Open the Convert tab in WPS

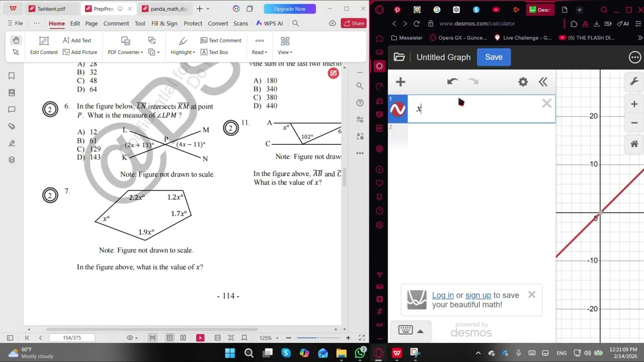[218, 23]
